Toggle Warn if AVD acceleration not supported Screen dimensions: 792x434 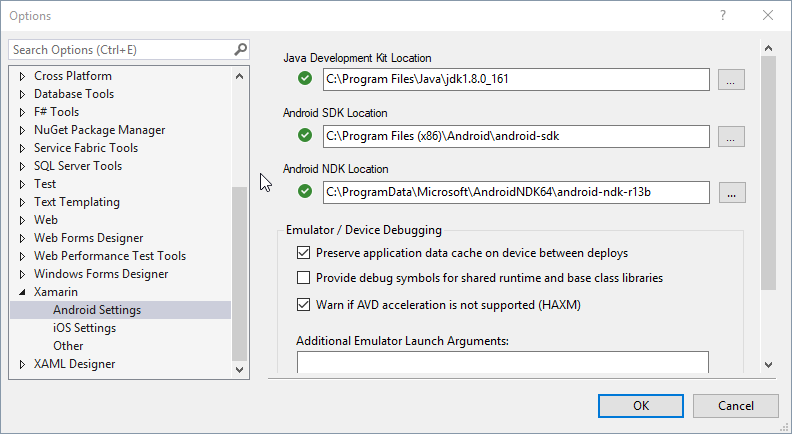[303, 305]
